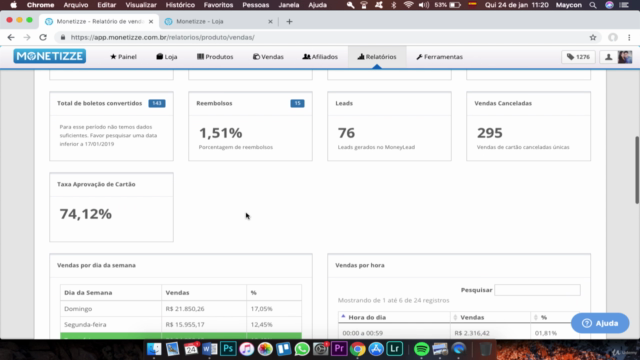640x360 pixels.
Task: Bookmark this page with the star
Action: [593, 37]
